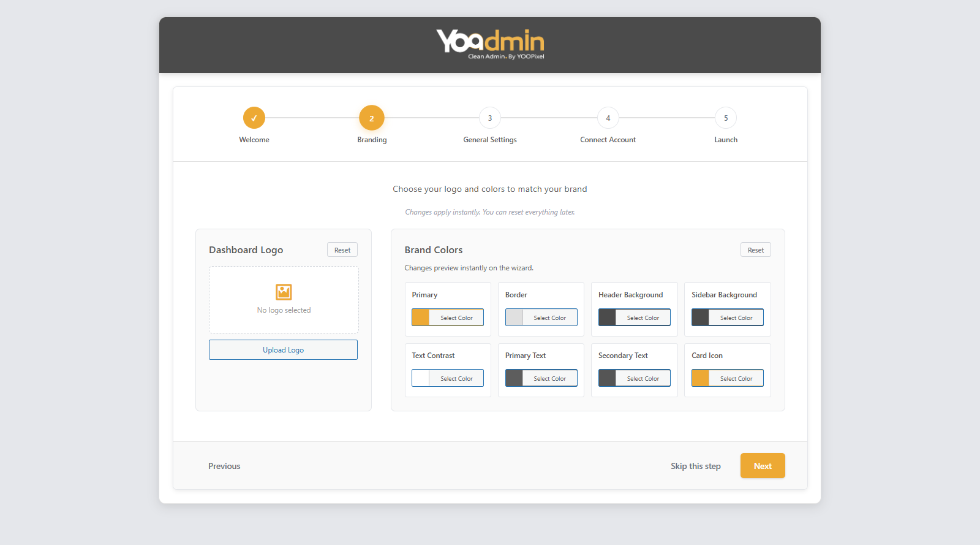Open Select Color for Border
This screenshot has width=980, height=545.
[549, 318]
